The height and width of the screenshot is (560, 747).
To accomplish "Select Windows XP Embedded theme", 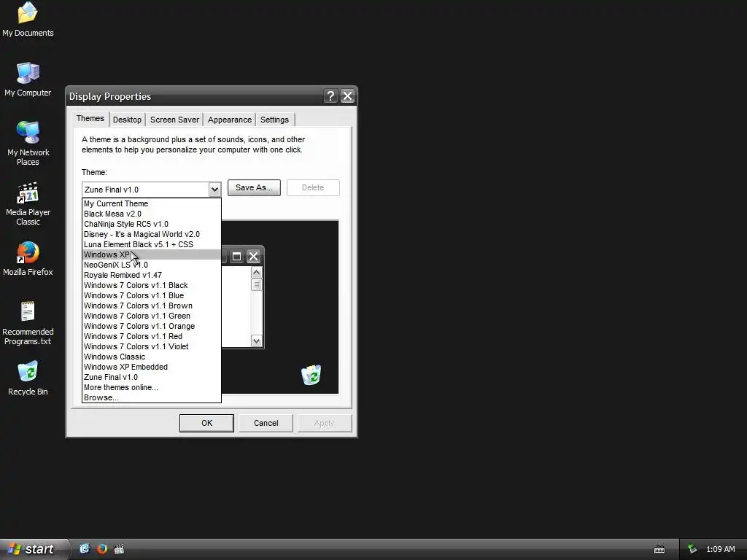I will pos(152,367).
